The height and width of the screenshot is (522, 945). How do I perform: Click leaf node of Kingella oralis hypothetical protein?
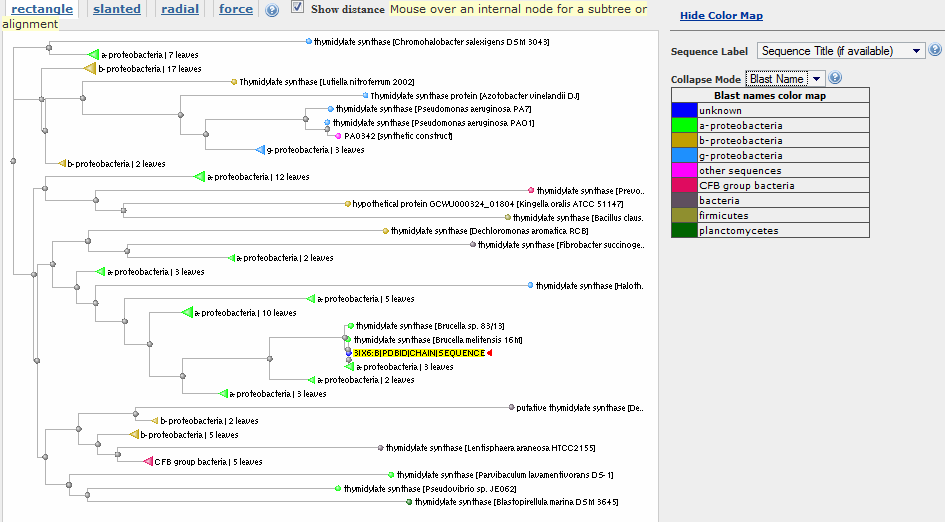pyautogui.click(x=347, y=204)
